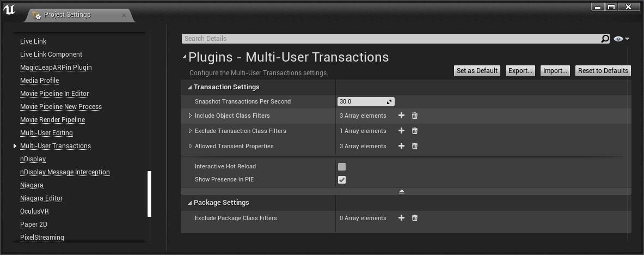Screen dimensions: 644x255
Task: Collapse the Package Settings section
Action: coord(190,203)
